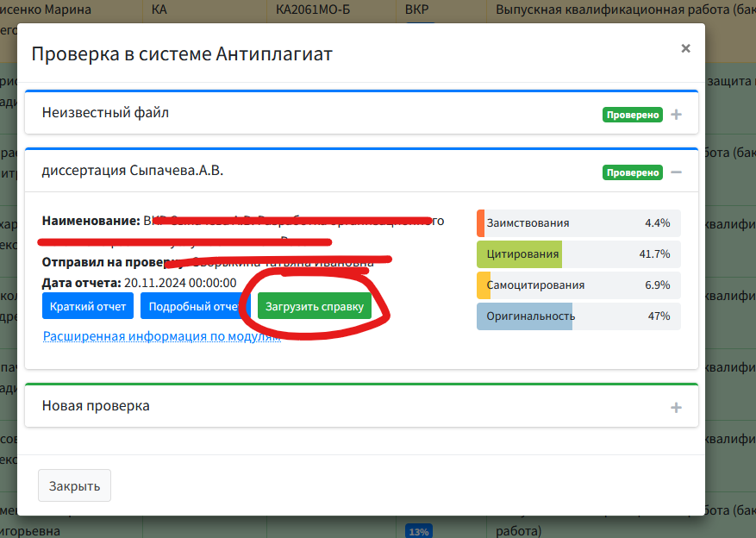The height and width of the screenshot is (538, 756).
Task: Click the Самоцитирования 6.9% progress bar
Action: pyautogui.click(x=578, y=285)
